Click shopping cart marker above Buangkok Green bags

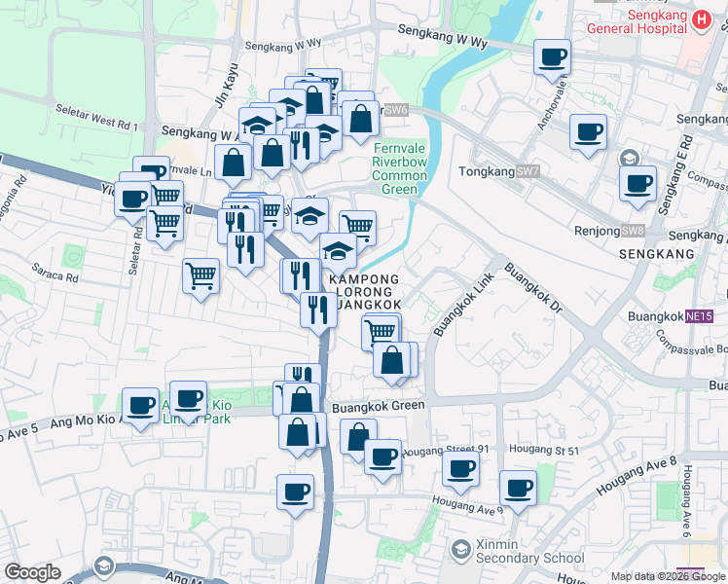tap(381, 333)
